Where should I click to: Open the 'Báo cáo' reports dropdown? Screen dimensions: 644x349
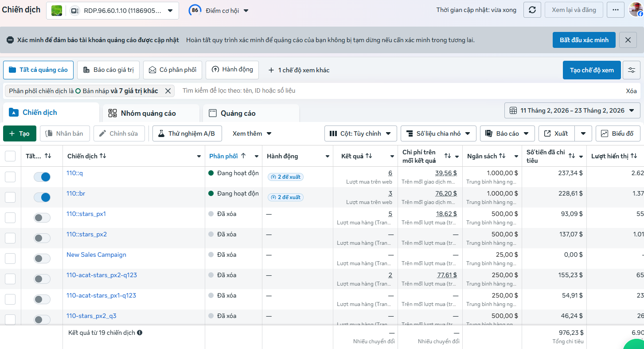tap(507, 133)
